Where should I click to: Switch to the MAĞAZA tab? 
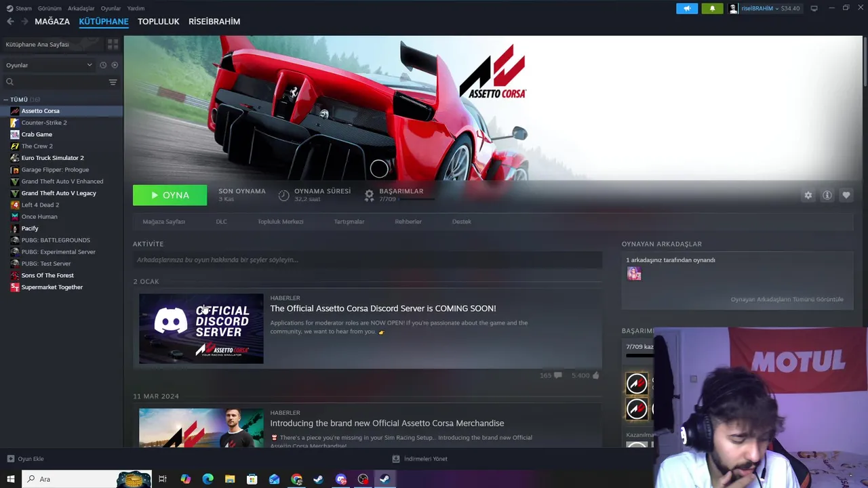point(52,22)
